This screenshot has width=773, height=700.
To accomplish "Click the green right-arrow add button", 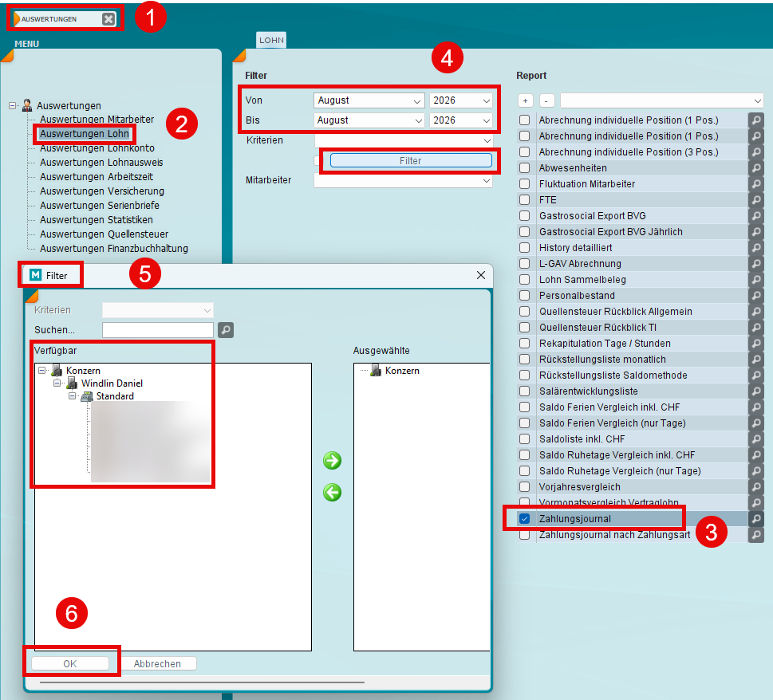I will tap(333, 461).
